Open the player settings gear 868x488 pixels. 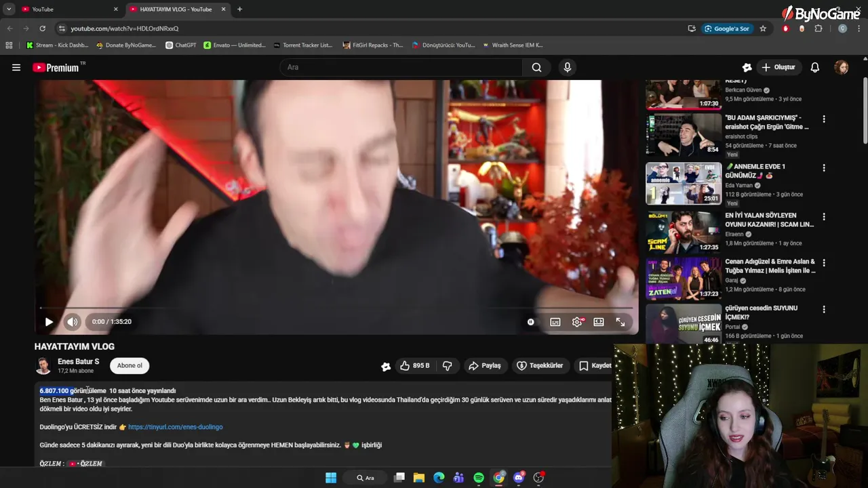coord(577,322)
